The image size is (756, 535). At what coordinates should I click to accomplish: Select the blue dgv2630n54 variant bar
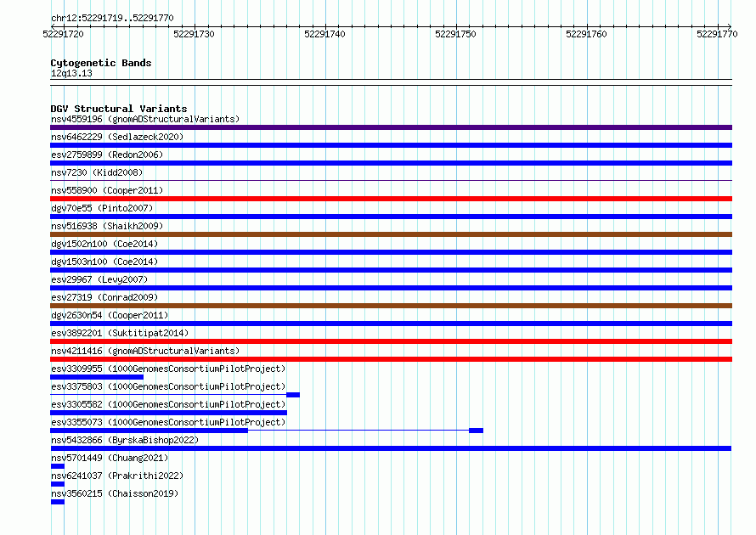pyautogui.click(x=391, y=324)
